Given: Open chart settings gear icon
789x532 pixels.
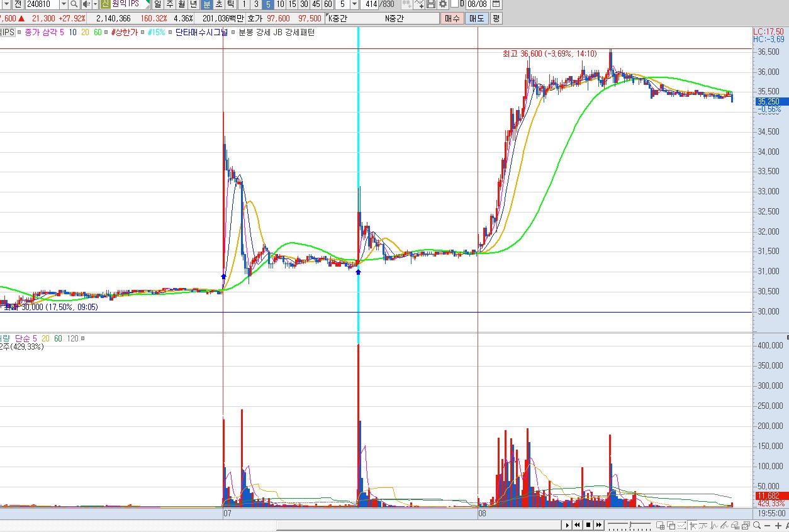Looking at the screenshot, I should (442, 4).
